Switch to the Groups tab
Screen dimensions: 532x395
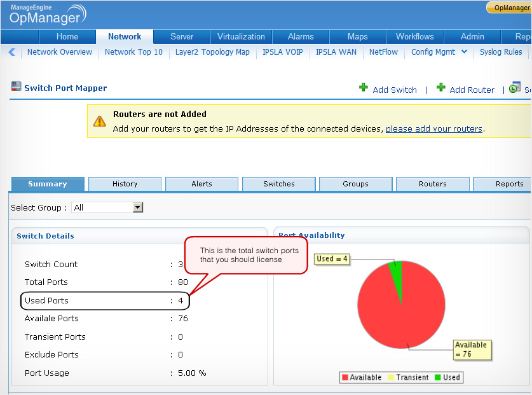pos(355,184)
